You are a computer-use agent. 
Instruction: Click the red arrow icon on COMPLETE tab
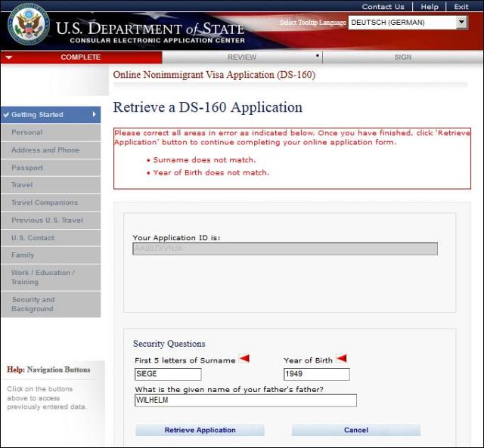pyautogui.click(x=8, y=57)
